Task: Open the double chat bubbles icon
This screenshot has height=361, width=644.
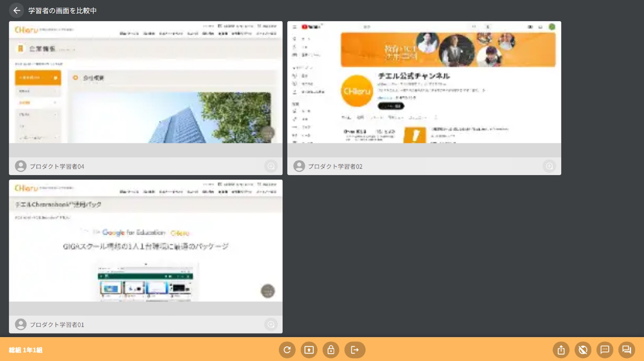Action: click(x=626, y=350)
